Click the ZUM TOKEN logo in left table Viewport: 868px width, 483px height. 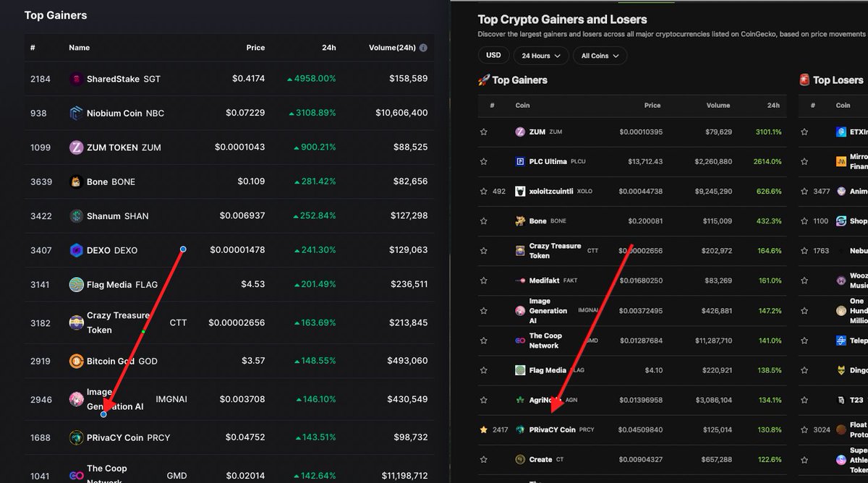[x=76, y=148]
